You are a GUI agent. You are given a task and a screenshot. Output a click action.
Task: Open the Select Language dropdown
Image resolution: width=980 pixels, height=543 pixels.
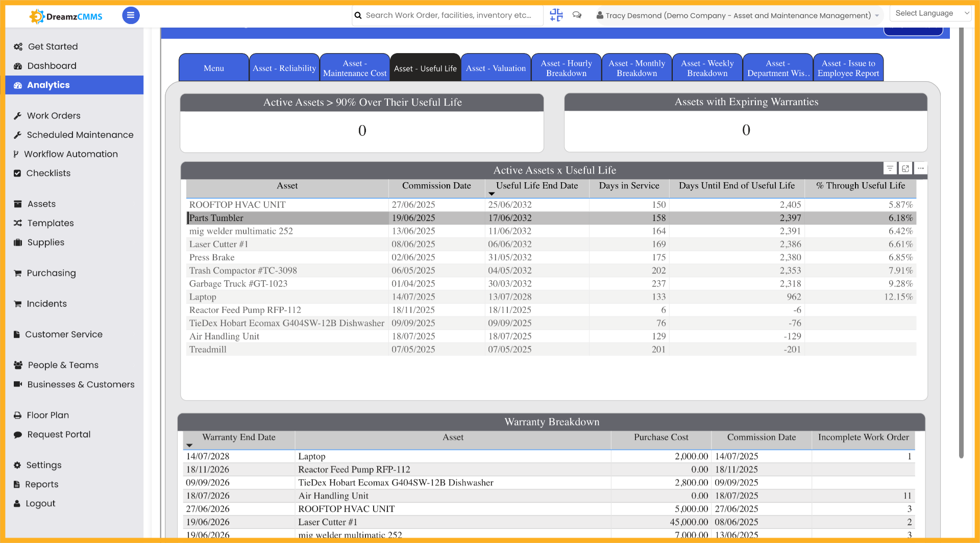(930, 13)
